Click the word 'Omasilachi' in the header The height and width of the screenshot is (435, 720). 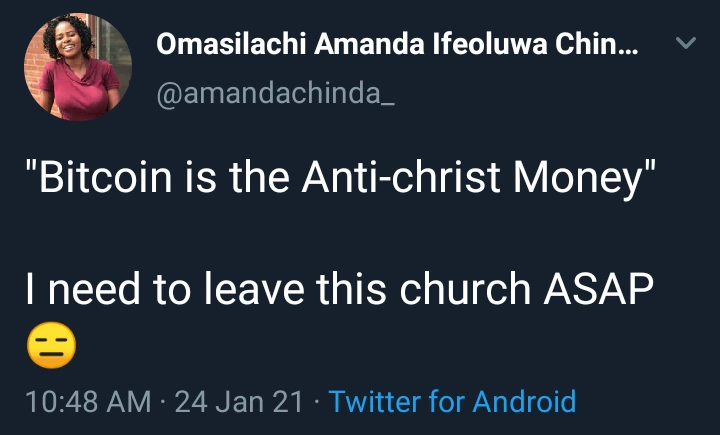(x=231, y=44)
